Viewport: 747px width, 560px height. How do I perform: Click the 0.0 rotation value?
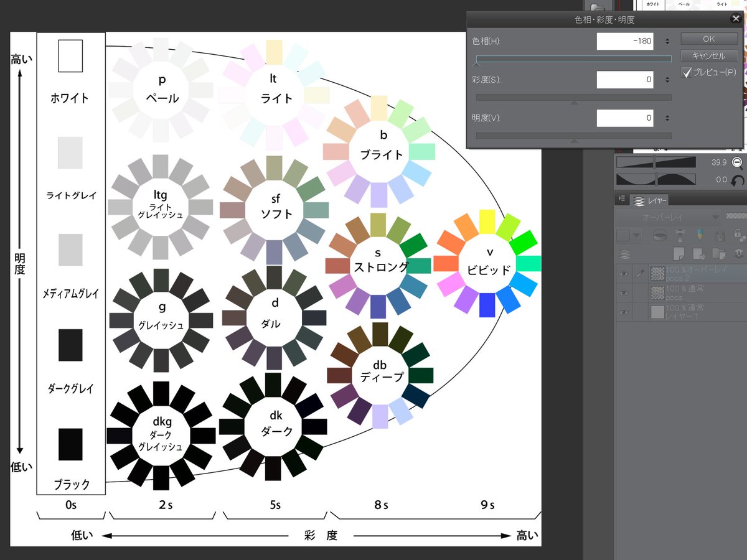coord(722,180)
